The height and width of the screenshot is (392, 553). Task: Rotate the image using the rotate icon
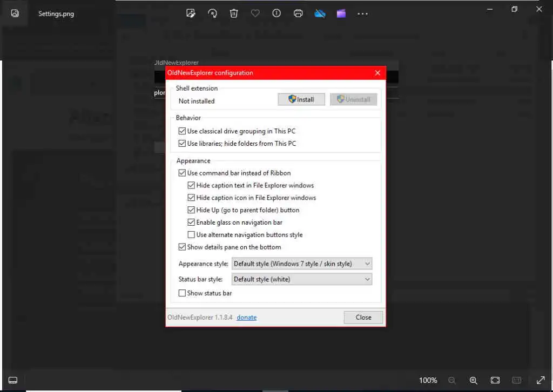coord(212,13)
